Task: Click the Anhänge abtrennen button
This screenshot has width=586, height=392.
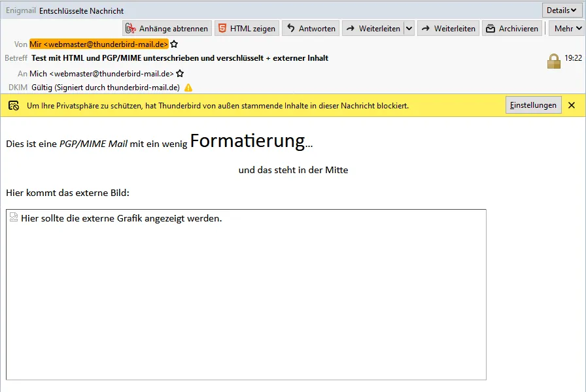Action: [167, 28]
